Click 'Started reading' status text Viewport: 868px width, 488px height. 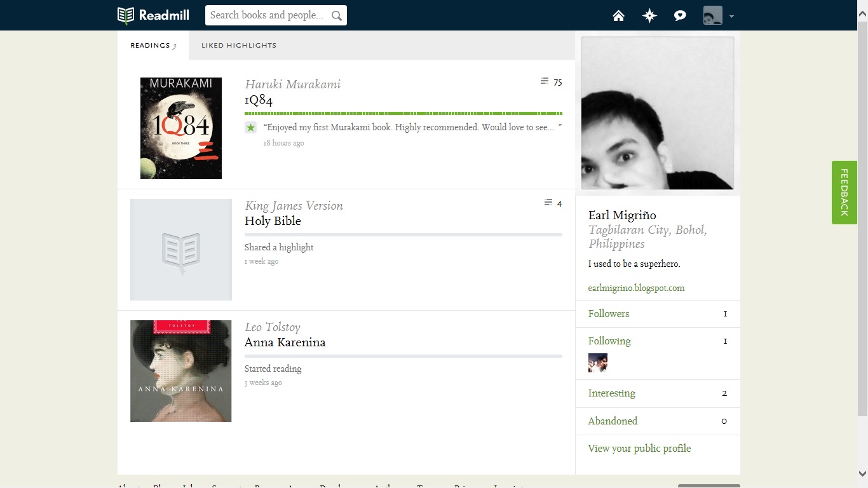tap(273, 369)
